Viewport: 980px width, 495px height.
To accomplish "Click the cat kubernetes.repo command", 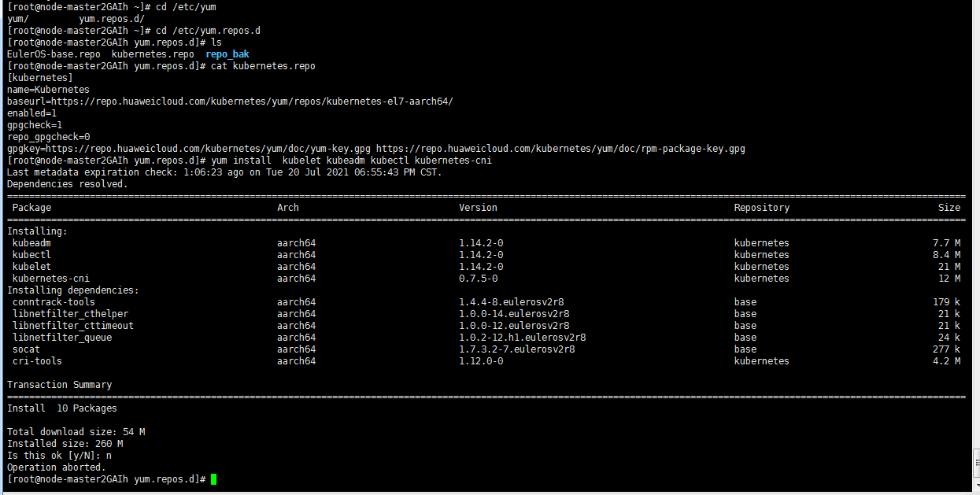I will point(263,66).
